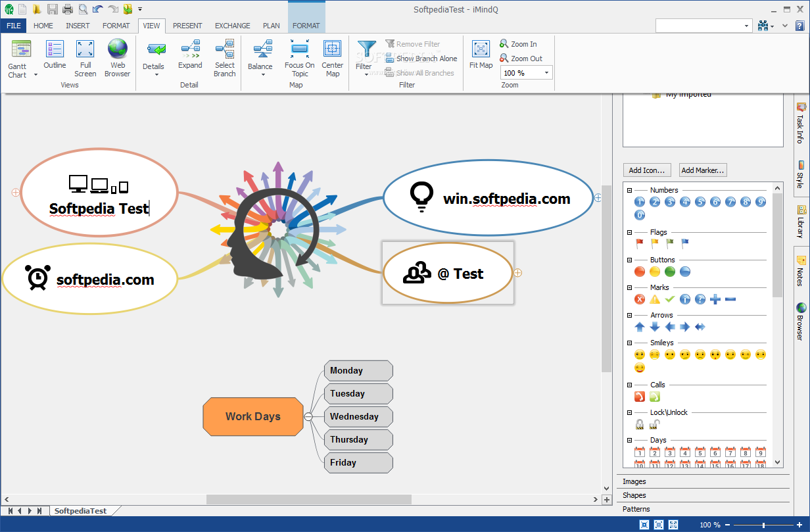810x532 pixels.
Task: Open the Shapes panel section
Action: point(703,495)
